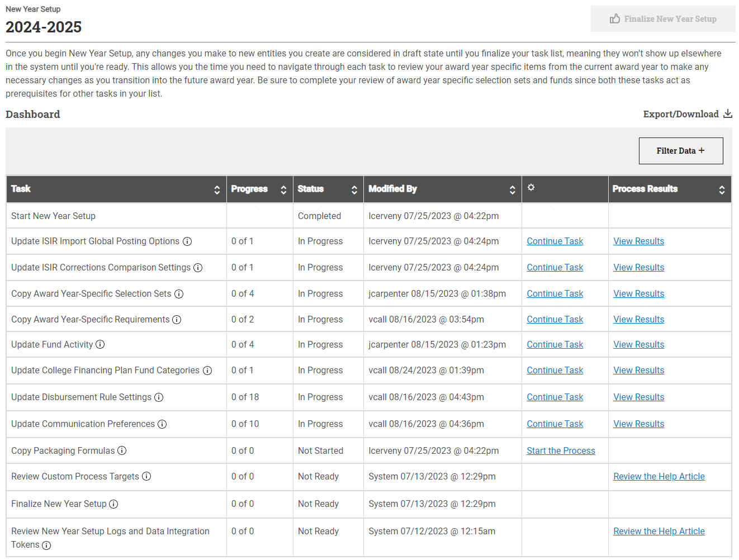
Task: View Results for Update Fund Activity
Action: click(638, 345)
